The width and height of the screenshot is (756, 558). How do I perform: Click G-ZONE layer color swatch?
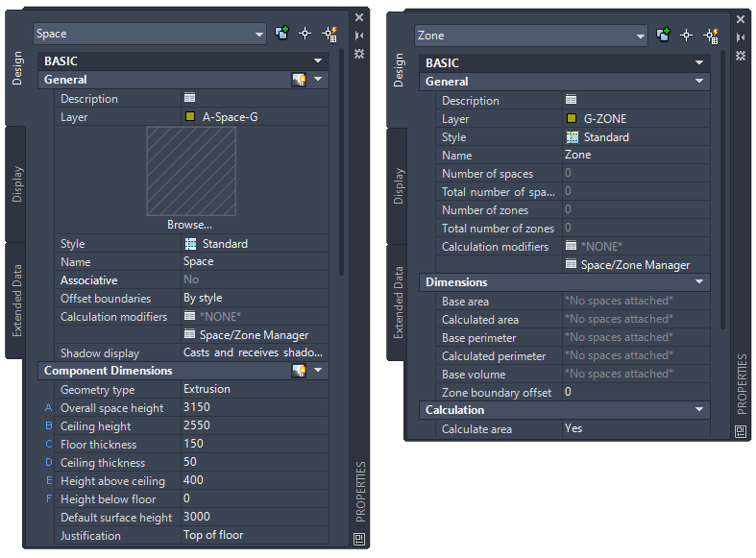(x=572, y=118)
